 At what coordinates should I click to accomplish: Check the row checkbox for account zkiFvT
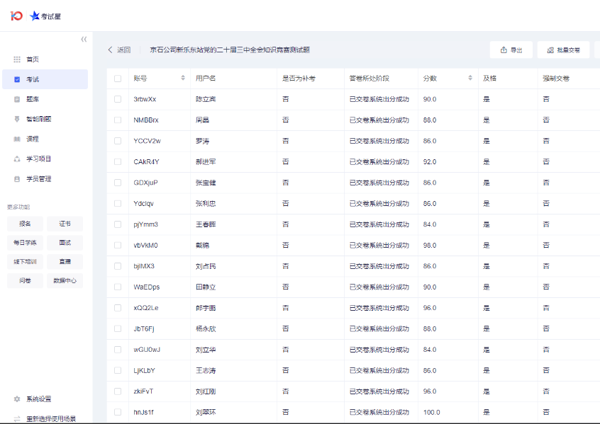(117, 391)
